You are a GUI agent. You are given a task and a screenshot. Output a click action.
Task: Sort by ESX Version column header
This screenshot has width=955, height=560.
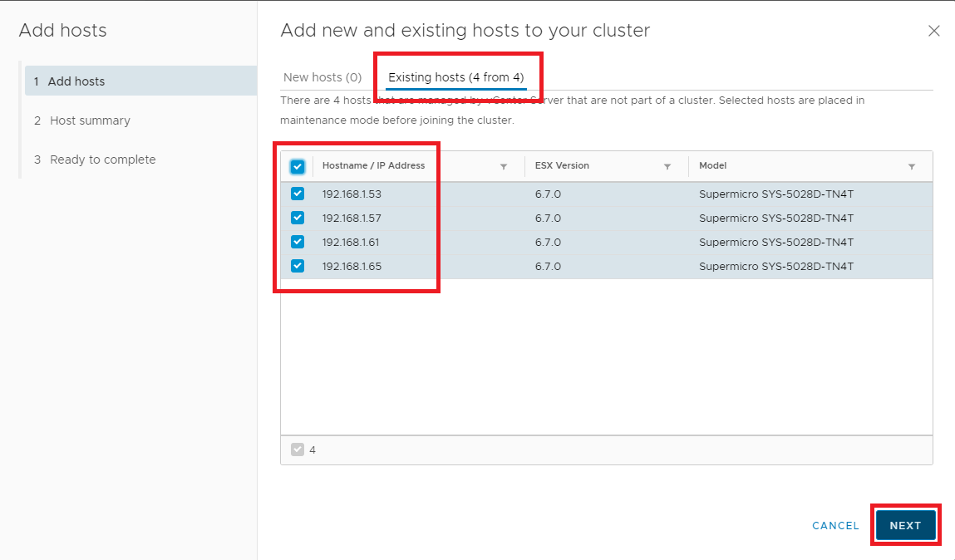click(562, 166)
